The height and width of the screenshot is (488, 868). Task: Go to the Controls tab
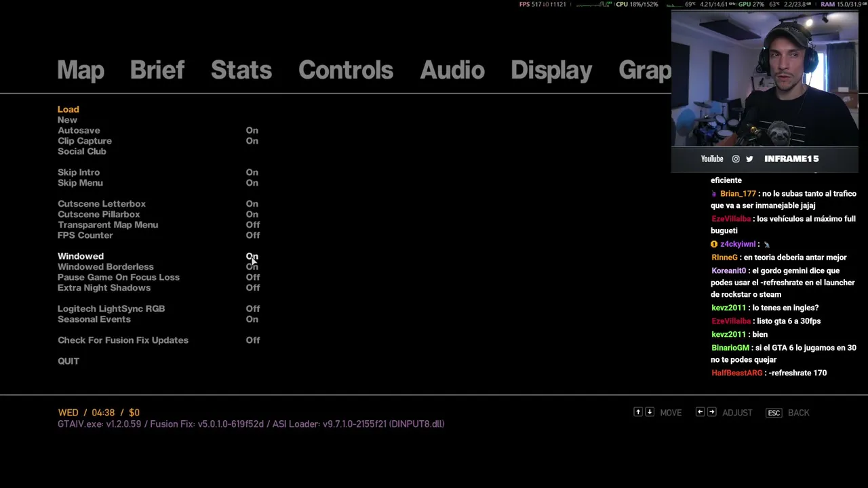click(x=346, y=70)
